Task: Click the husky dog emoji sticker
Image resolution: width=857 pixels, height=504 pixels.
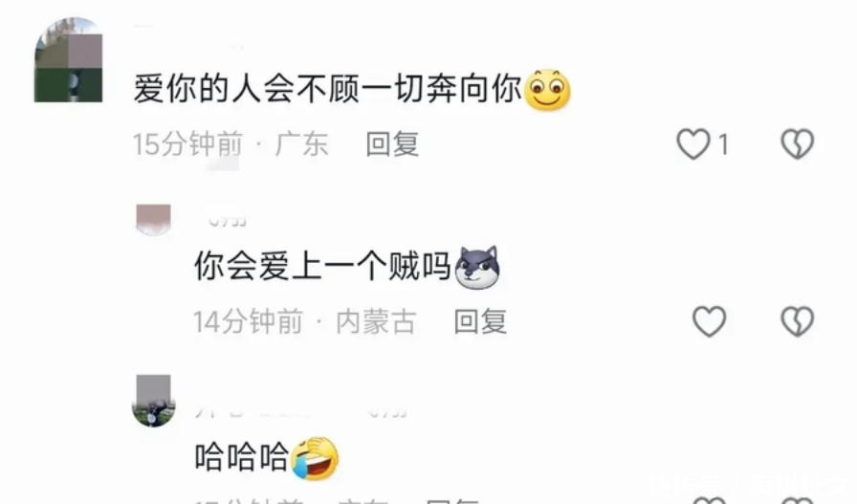Action: tap(477, 268)
